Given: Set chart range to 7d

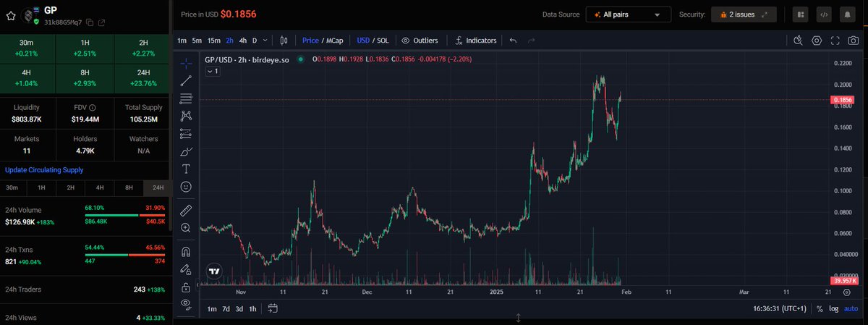Looking at the screenshot, I should 226,308.
